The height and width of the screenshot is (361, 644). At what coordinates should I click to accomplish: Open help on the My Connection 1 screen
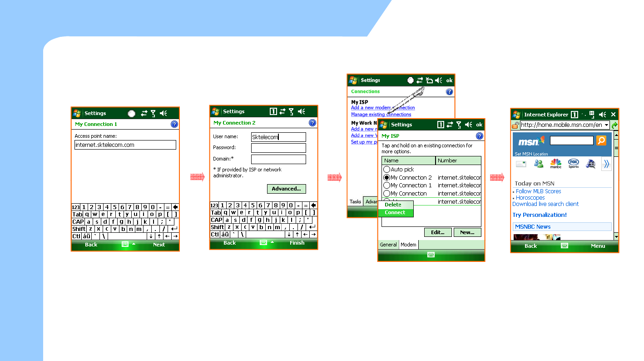click(174, 124)
